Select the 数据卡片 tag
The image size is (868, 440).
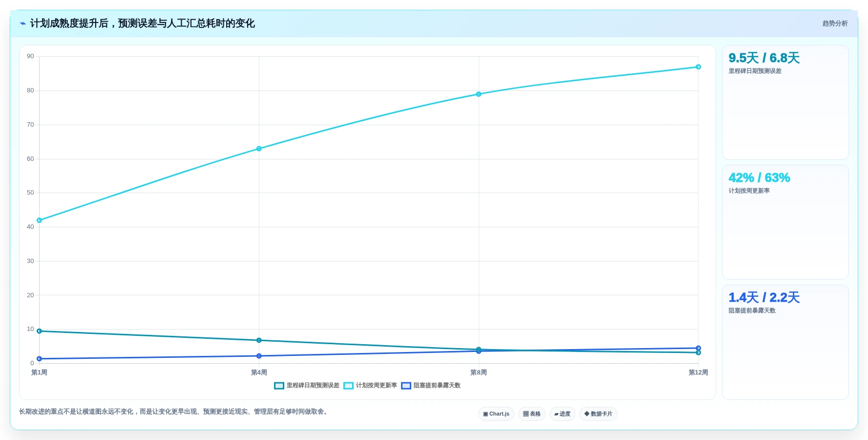point(598,414)
